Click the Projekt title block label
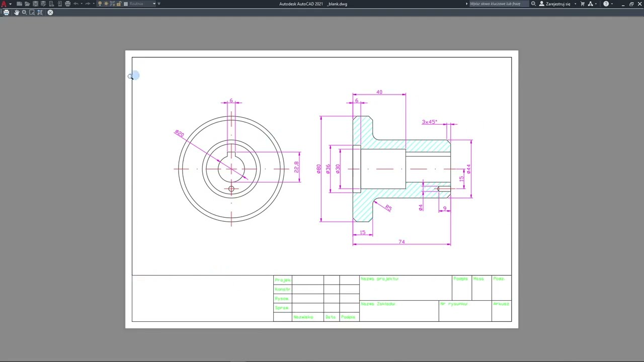This screenshot has height=362, width=644. [283, 280]
